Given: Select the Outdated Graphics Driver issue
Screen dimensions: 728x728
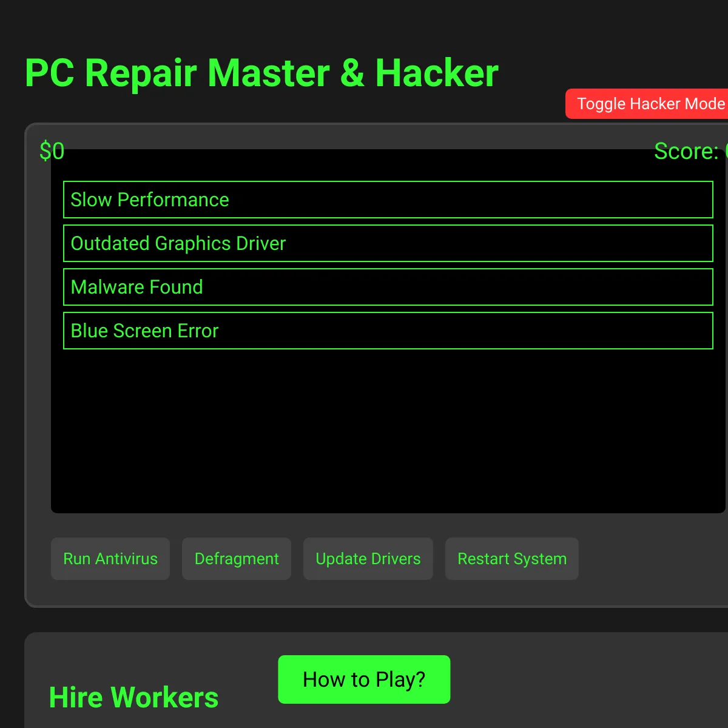Looking at the screenshot, I should click(388, 243).
